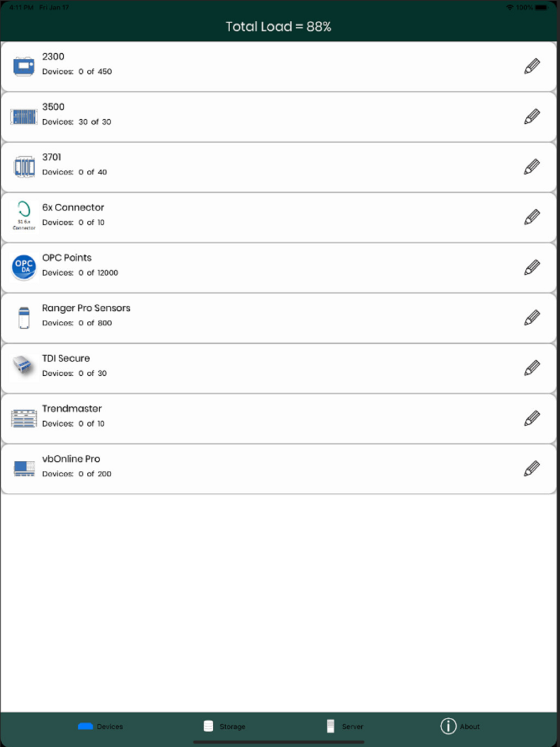Image resolution: width=560 pixels, height=747 pixels.
Task: Tap pencil icon for 6x Connector
Action: click(x=532, y=217)
